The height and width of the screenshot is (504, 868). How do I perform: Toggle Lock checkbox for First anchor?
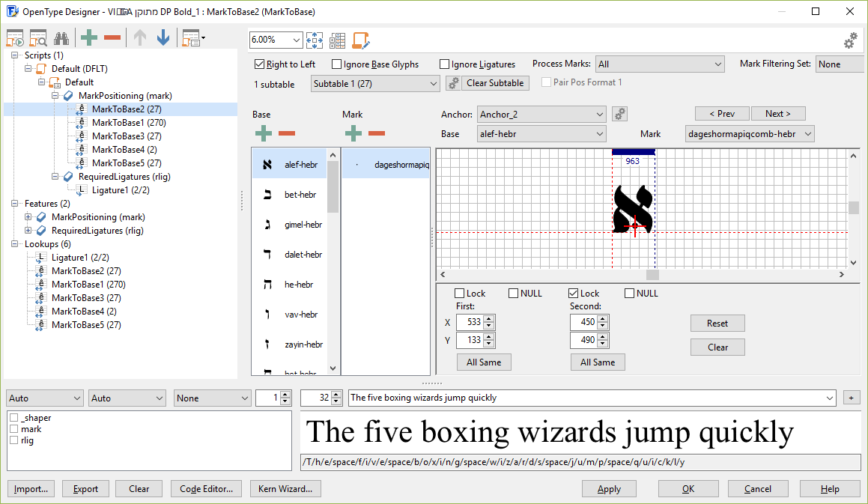click(x=460, y=293)
